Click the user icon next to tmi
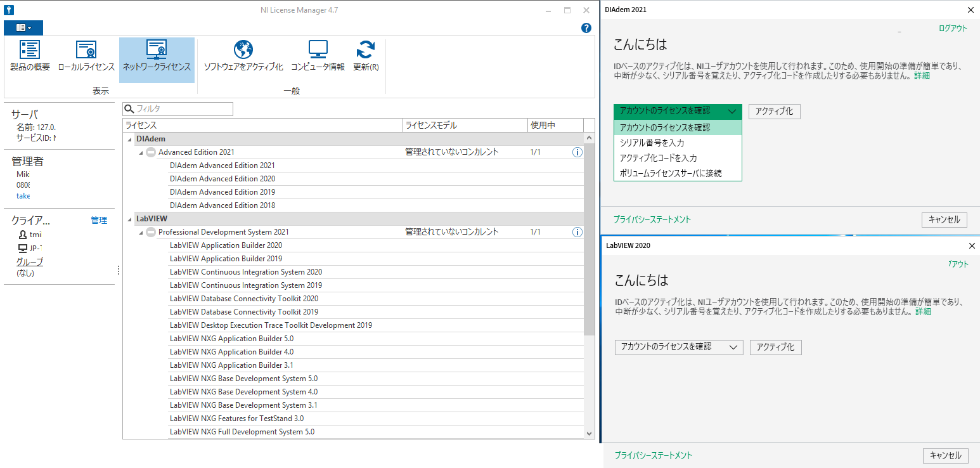 (x=23, y=235)
